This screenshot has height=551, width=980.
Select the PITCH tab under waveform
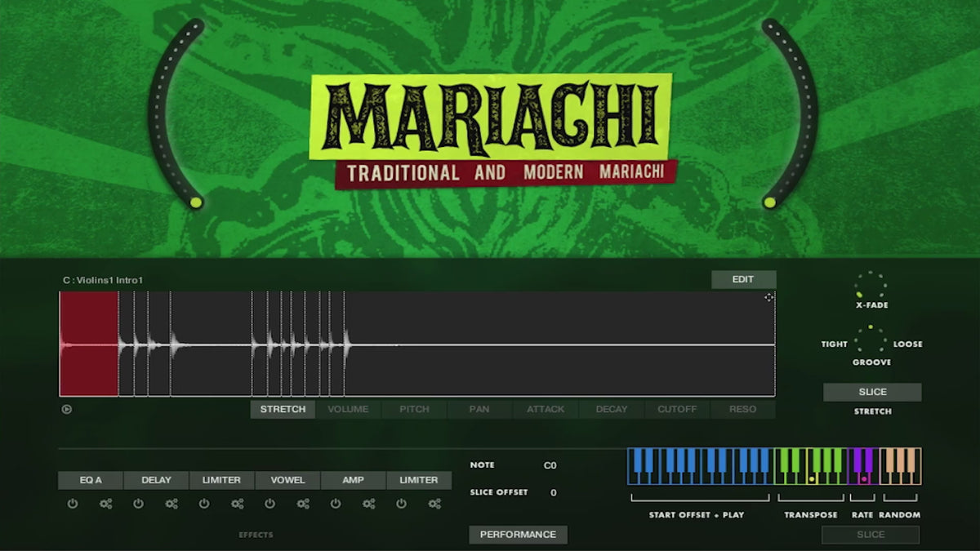[414, 410]
